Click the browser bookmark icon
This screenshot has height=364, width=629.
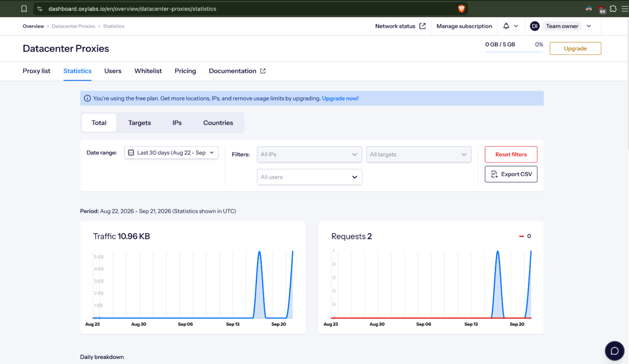click(x=24, y=8)
